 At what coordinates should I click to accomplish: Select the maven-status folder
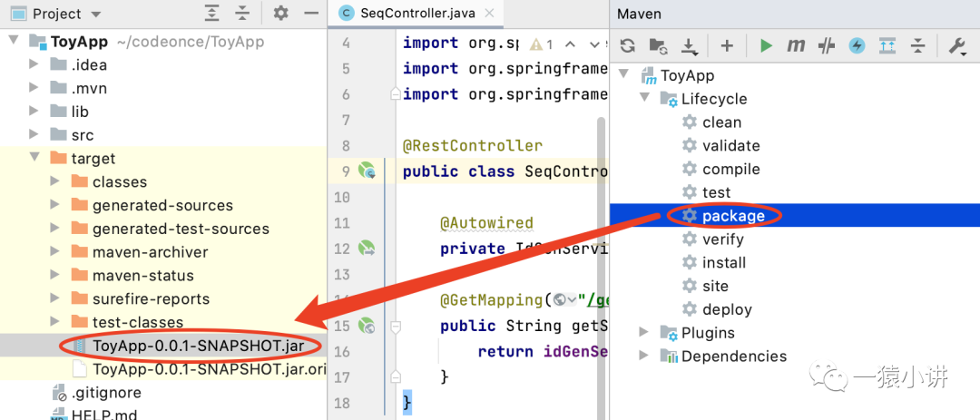coord(143,276)
